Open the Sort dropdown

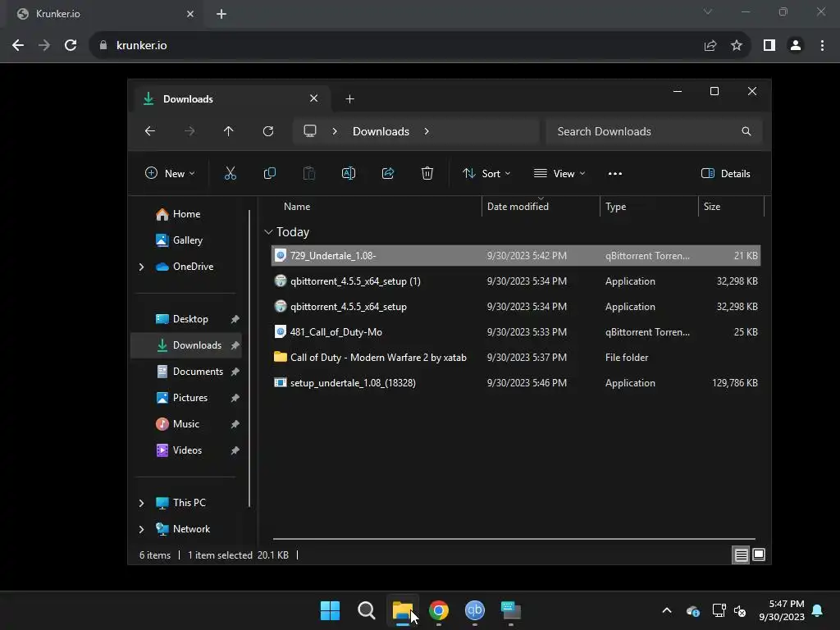pyautogui.click(x=486, y=174)
